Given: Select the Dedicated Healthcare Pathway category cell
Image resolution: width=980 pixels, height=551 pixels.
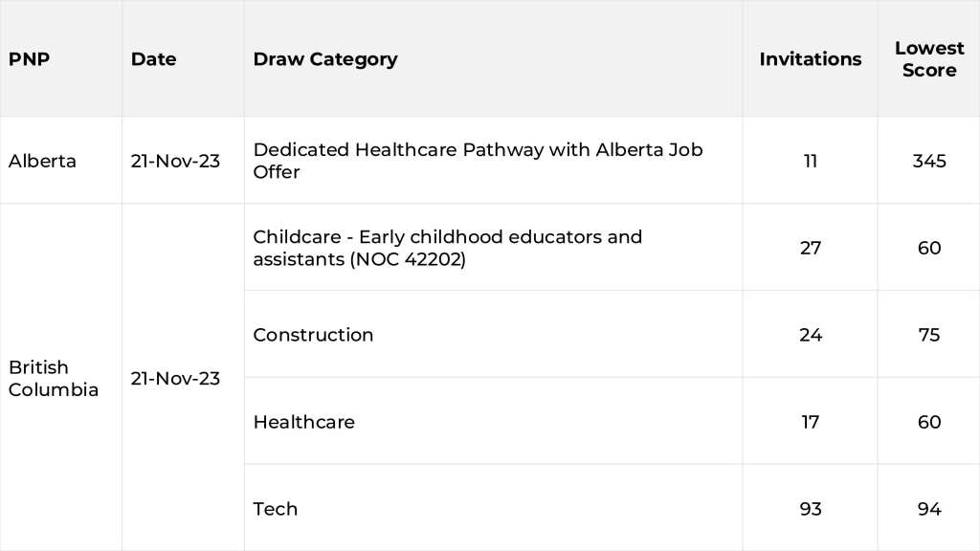Looking at the screenshot, I should click(478, 161).
